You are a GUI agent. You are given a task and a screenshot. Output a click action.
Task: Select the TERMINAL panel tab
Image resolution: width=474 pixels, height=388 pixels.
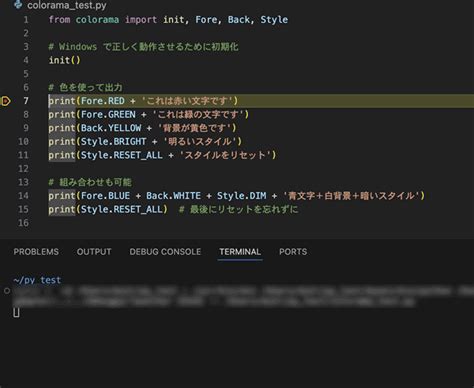click(240, 252)
